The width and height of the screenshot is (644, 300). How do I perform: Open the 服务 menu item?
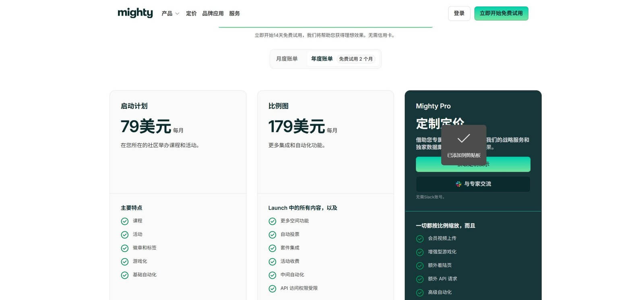(235, 13)
